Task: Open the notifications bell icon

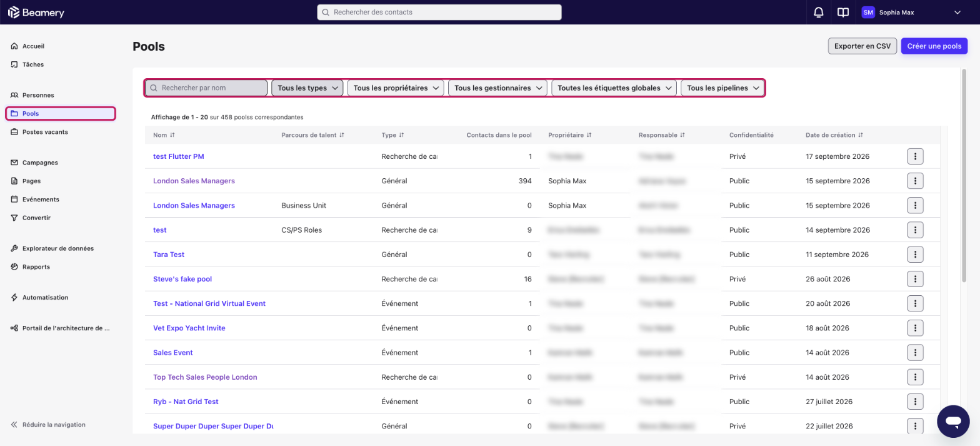Action: click(818, 13)
